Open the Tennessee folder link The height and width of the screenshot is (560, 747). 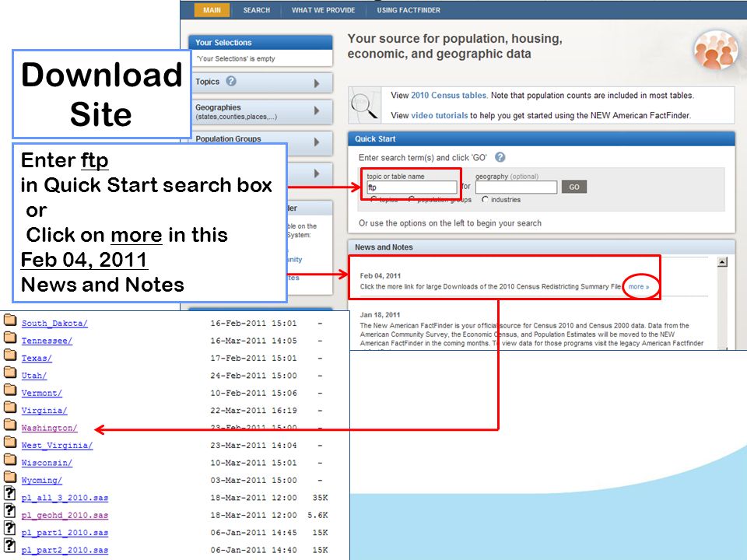click(47, 341)
